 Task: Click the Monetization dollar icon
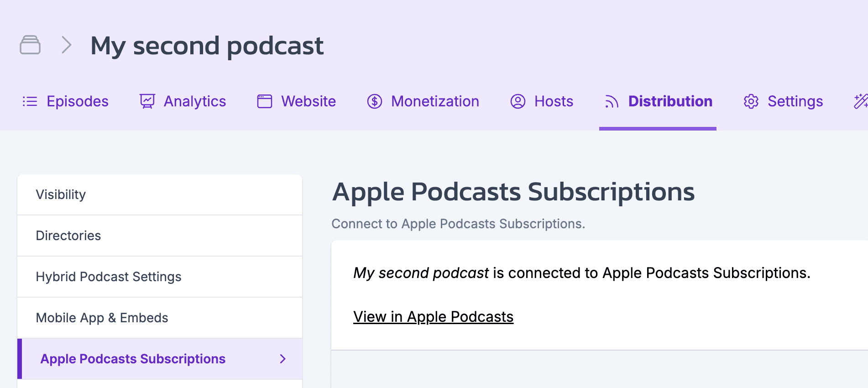[375, 101]
